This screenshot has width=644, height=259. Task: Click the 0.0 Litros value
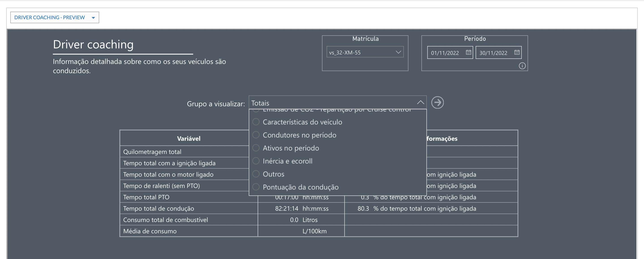(x=303, y=220)
